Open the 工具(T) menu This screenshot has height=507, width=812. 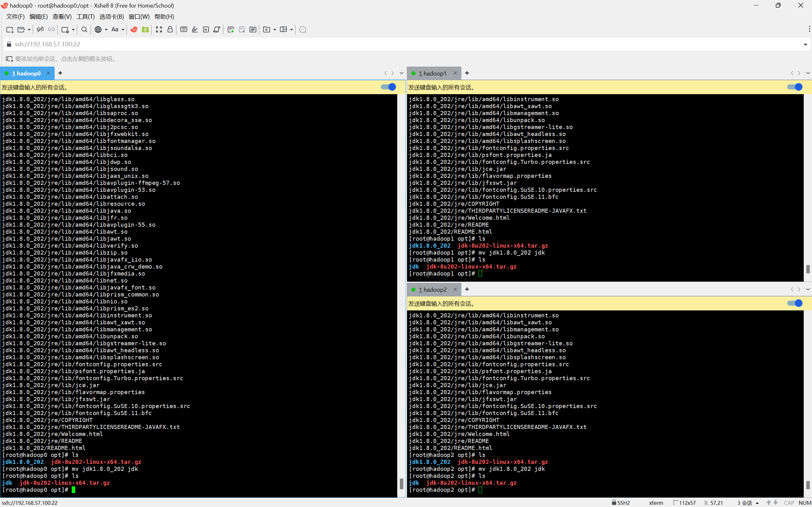click(85, 16)
